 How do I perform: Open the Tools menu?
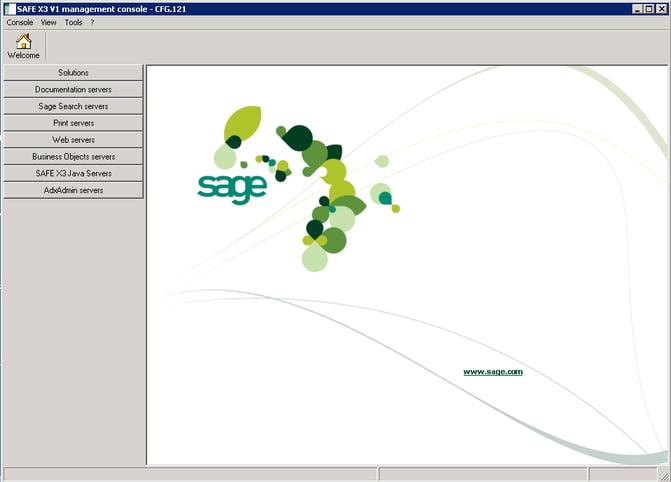(x=73, y=22)
